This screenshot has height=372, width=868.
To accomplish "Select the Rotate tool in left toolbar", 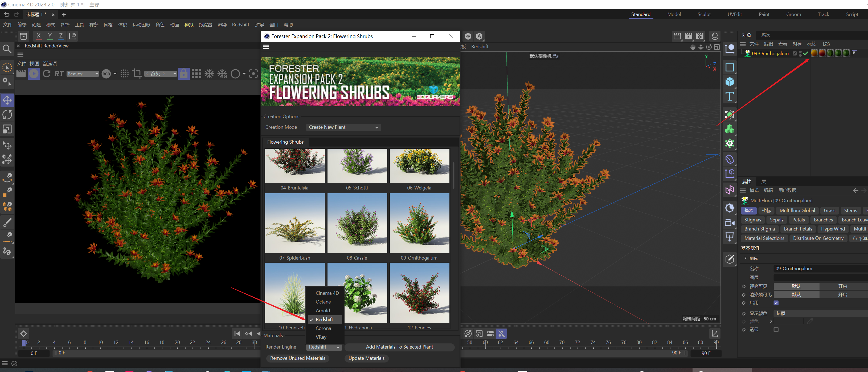I will [x=7, y=115].
